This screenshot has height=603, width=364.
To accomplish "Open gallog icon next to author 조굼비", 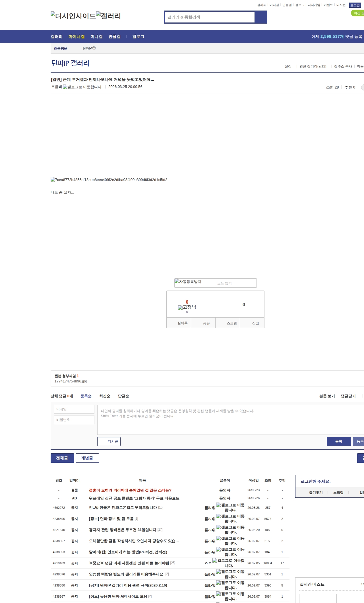I will (x=82, y=87).
